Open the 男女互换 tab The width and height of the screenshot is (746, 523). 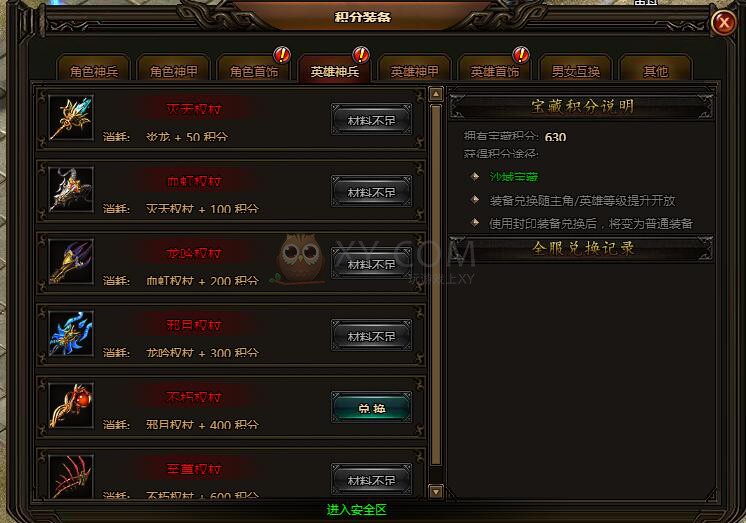coord(575,70)
